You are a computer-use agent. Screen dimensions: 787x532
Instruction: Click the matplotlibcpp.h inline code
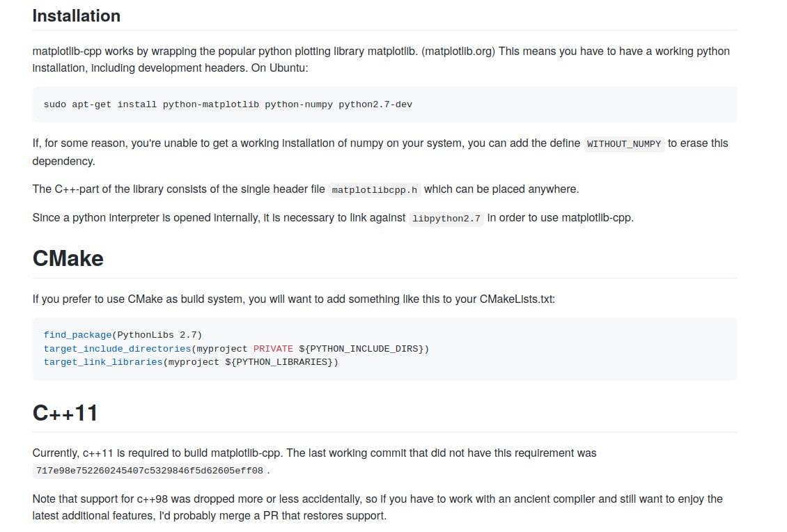(374, 189)
